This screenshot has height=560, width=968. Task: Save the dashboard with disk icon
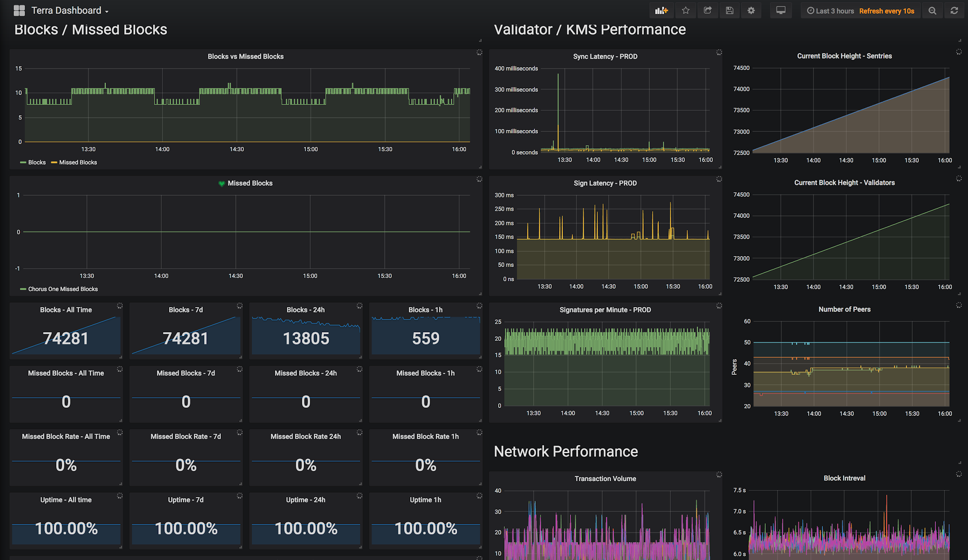click(729, 10)
